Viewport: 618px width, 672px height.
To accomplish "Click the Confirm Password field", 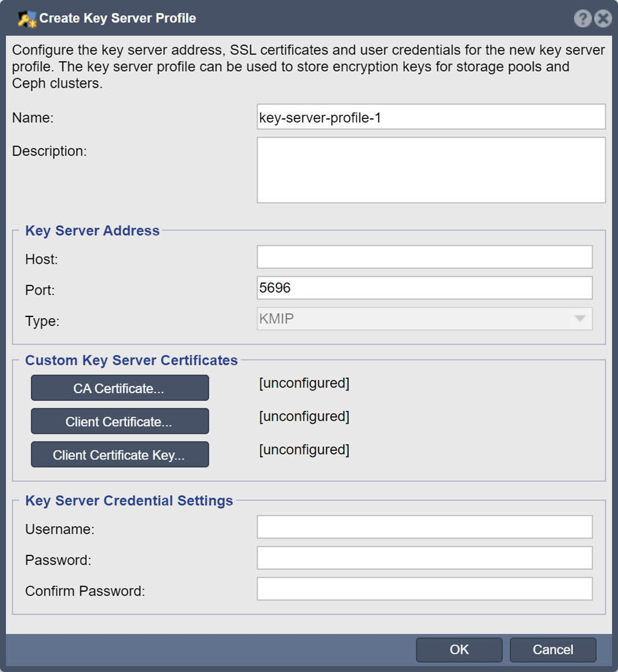I will 424,589.
